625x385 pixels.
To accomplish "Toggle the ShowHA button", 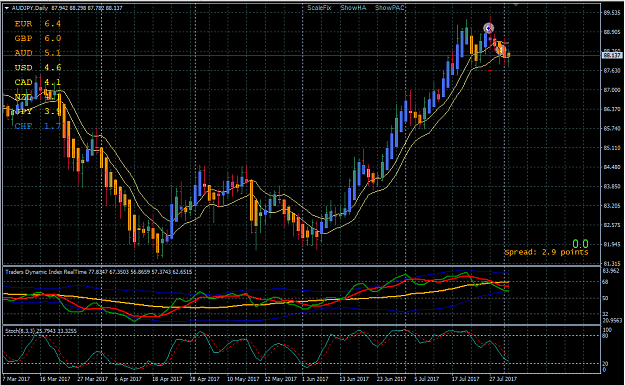I will (x=353, y=8).
